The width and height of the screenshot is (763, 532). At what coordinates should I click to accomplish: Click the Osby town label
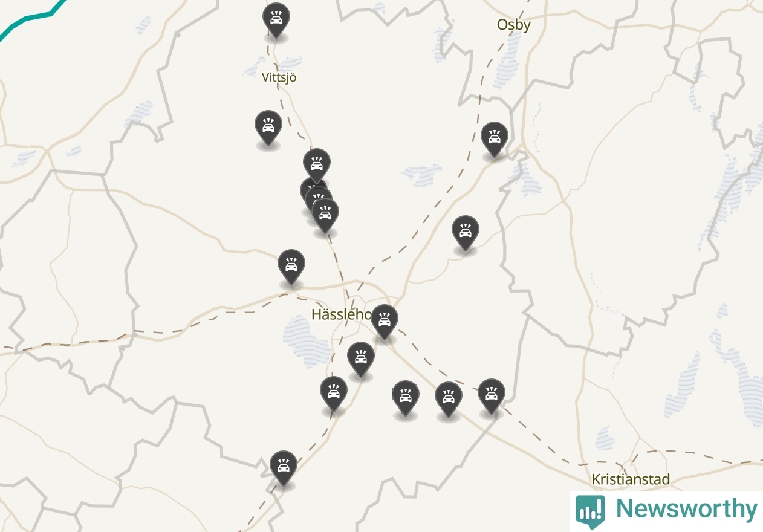[x=514, y=25]
